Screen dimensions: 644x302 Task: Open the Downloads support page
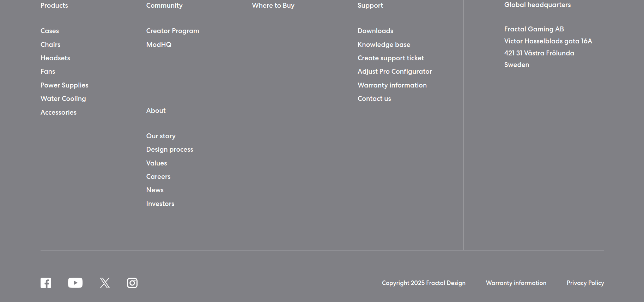pos(375,31)
